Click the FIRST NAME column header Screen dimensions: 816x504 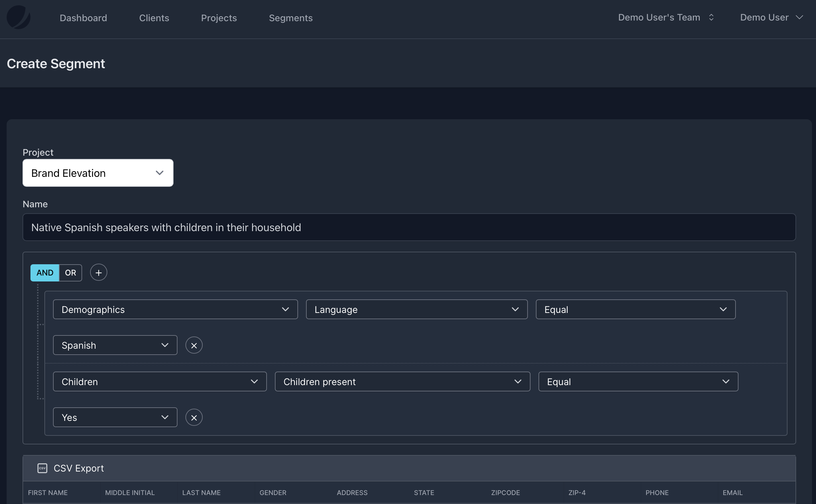[x=48, y=493]
